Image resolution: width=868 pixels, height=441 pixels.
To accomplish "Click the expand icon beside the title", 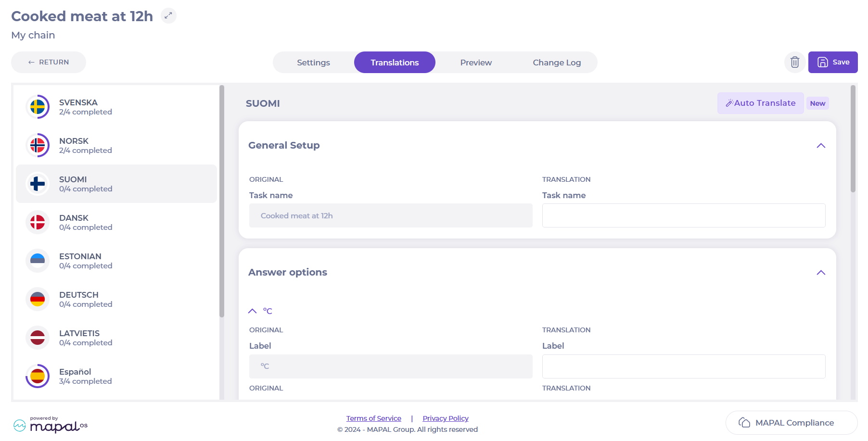I will pyautogui.click(x=168, y=16).
